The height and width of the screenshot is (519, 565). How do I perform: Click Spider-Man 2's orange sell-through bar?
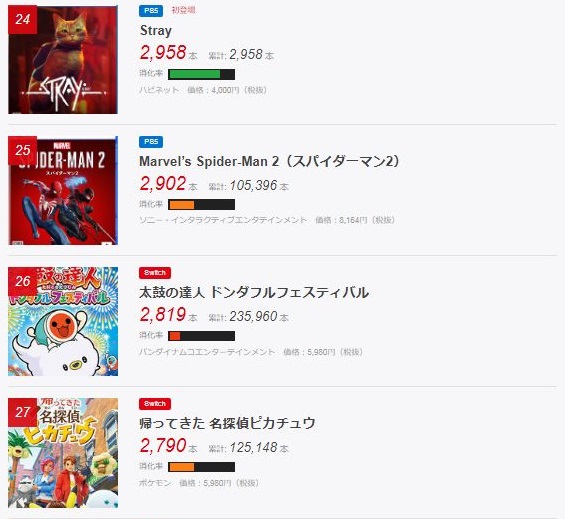coord(201,205)
